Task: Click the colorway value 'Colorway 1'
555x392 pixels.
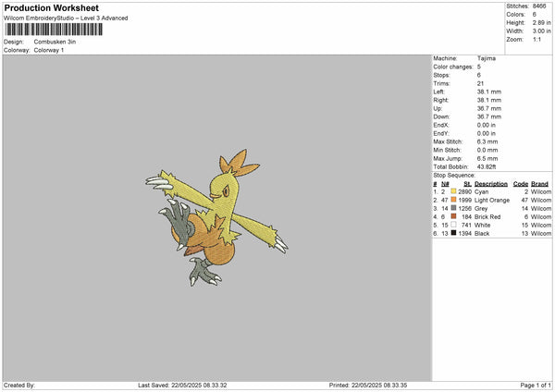Action: click(x=49, y=50)
